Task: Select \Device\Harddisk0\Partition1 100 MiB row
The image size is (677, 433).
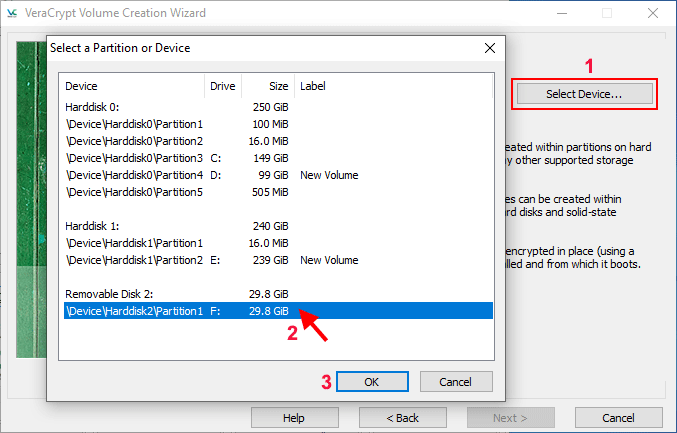Action: tap(278, 124)
